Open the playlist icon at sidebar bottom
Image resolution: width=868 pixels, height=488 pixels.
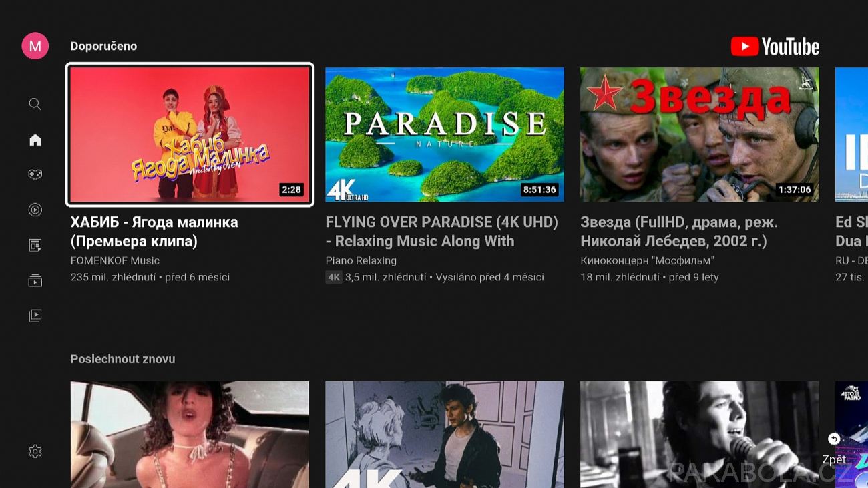35,315
